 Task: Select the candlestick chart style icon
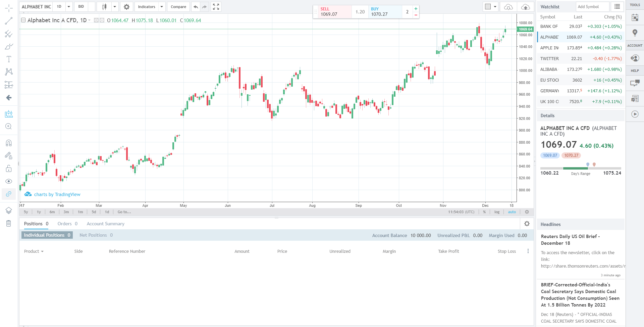click(104, 7)
